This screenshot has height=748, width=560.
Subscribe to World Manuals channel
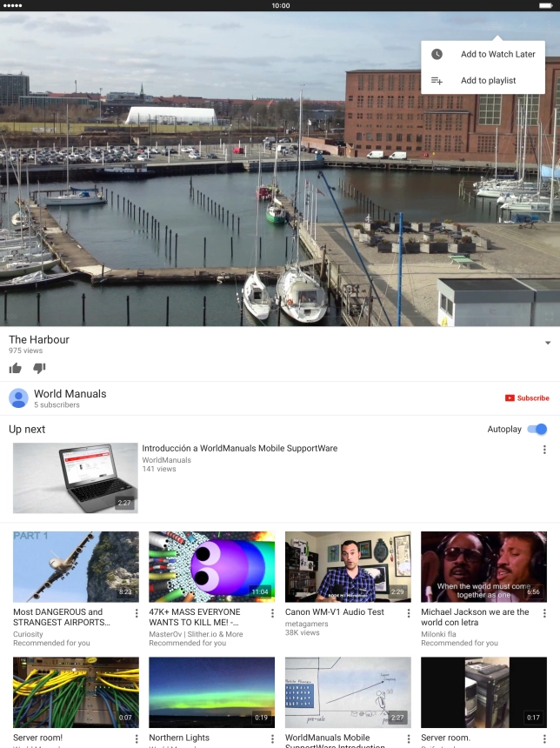pyautogui.click(x=527, y=397)
